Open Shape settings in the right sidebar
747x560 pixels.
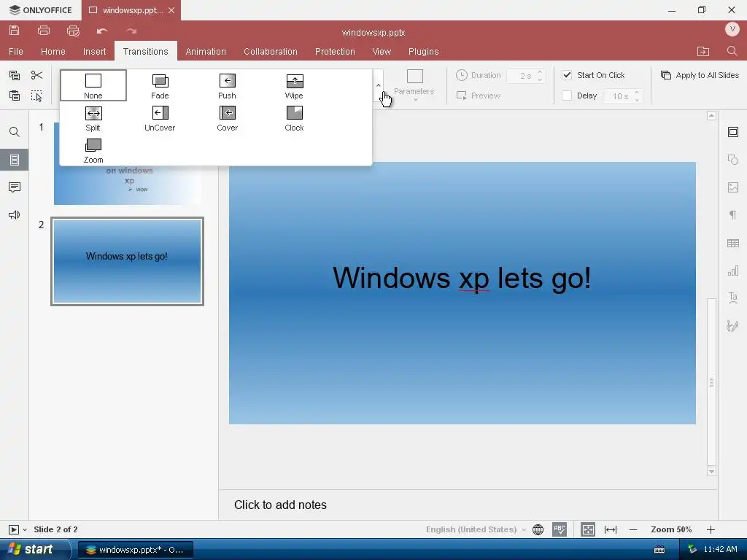pyautogui.click(x=733, y=160)
